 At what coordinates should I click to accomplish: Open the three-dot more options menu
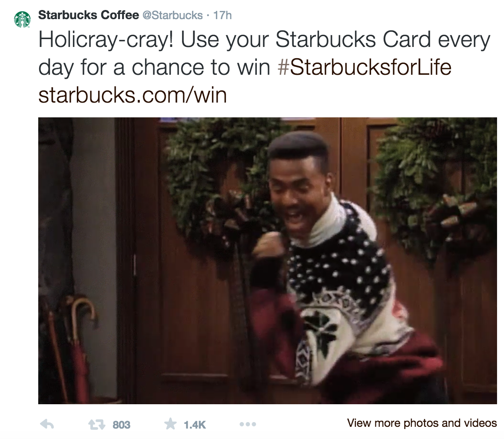(x=248, y=425)
